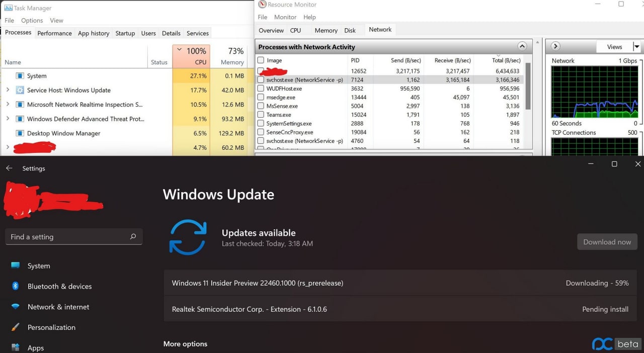Open the Views dropdown arrow in Resource Monitor
This screenshot has height=353, width=644.
click(x=636, y=47)
